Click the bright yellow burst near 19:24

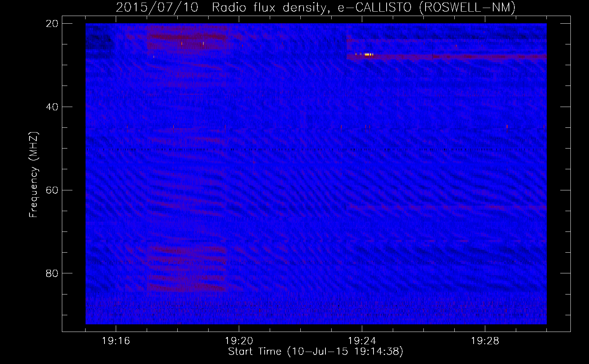[368, 55]
